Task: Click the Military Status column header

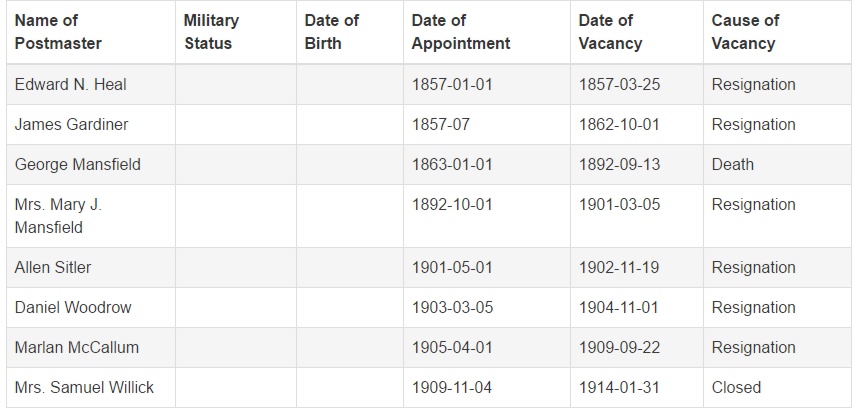Action: click(236, 32)
